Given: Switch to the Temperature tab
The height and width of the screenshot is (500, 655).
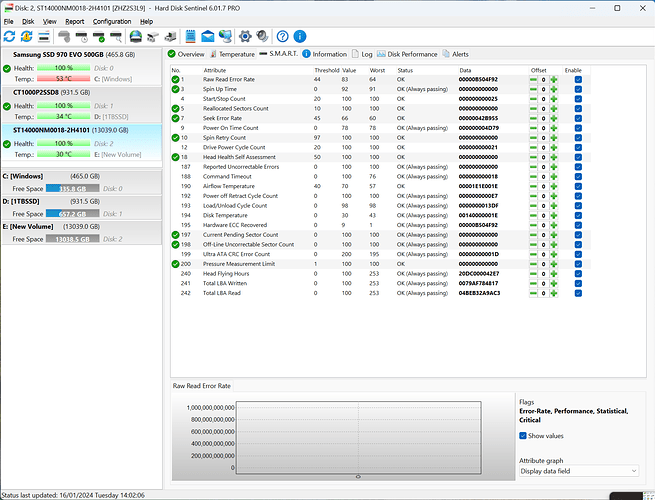Looking at the screenshot, I should click(236, 54).
